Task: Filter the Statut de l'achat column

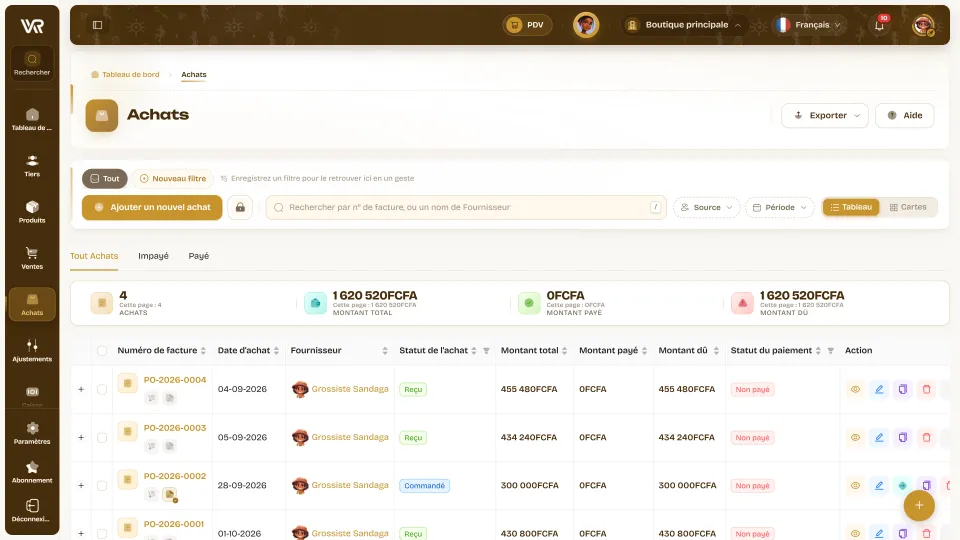Action: 486,351
